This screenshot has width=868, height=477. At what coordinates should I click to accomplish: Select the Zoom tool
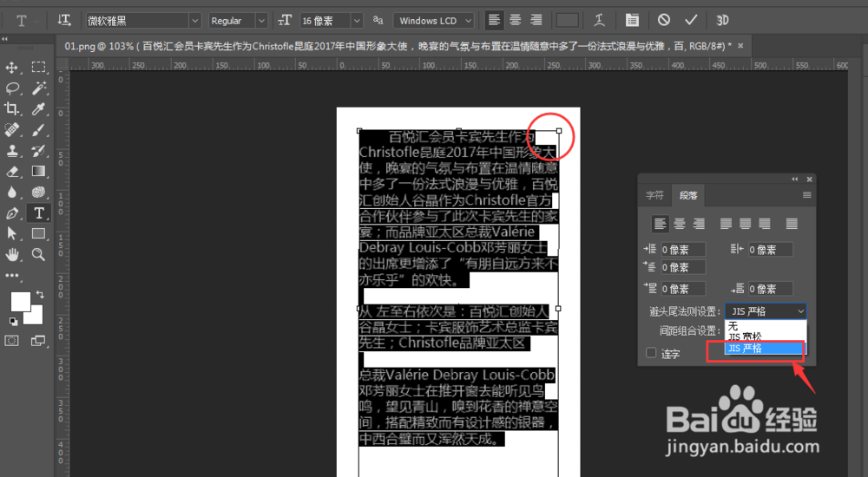(x=38, y=255)
